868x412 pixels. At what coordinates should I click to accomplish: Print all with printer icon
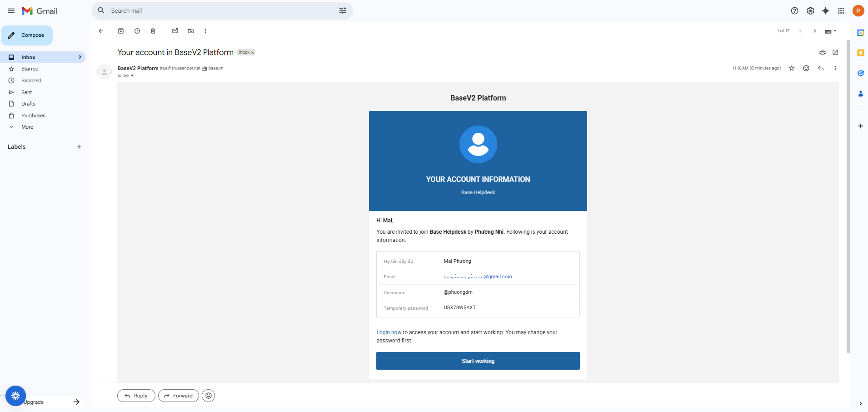coord(823,52)
